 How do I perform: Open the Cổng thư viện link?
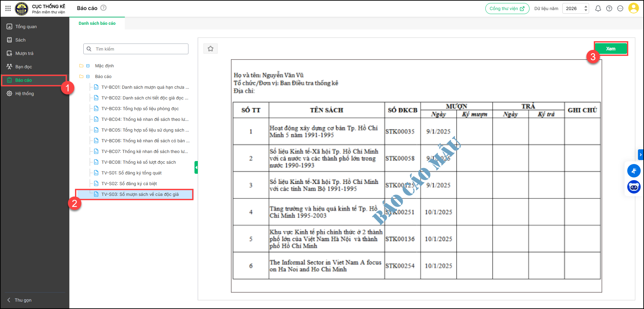(x=507, y=9)
